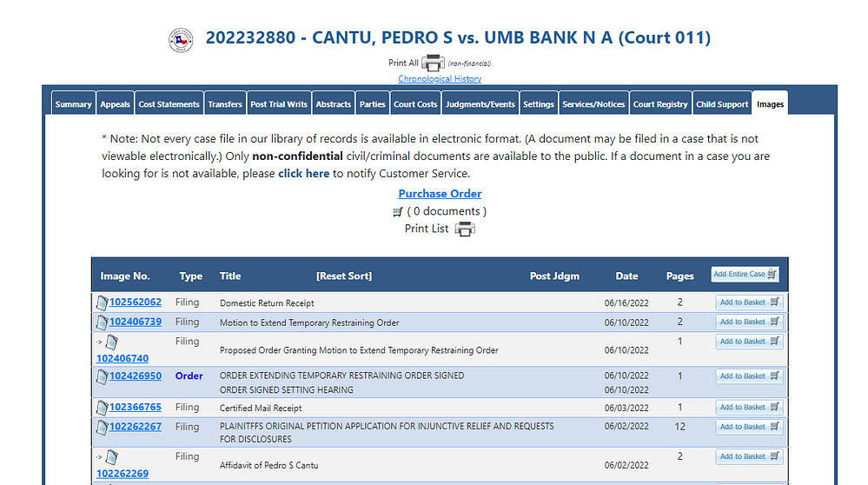The width and height of the screenshot is (868, 485).
Task: Click 'Motion to Extend Temporary Restraining Order' text
Action: tap(309, 322)
